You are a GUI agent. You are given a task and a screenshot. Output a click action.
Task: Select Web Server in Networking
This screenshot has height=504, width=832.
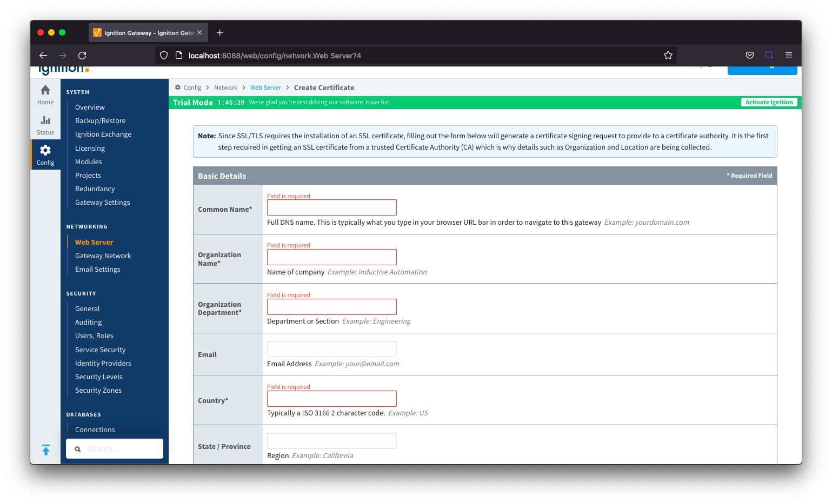tap(94, 242)
